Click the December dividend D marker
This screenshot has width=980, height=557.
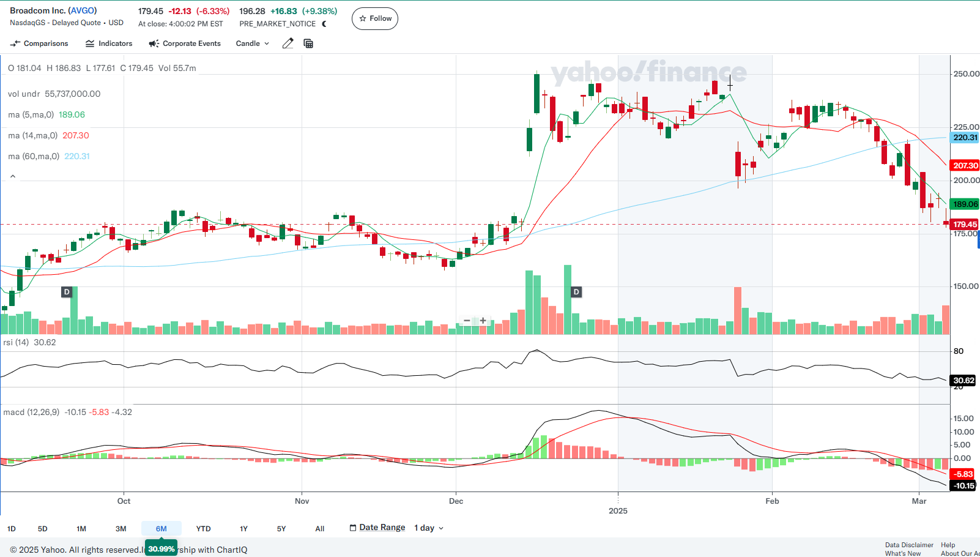[x=576, y=292]
